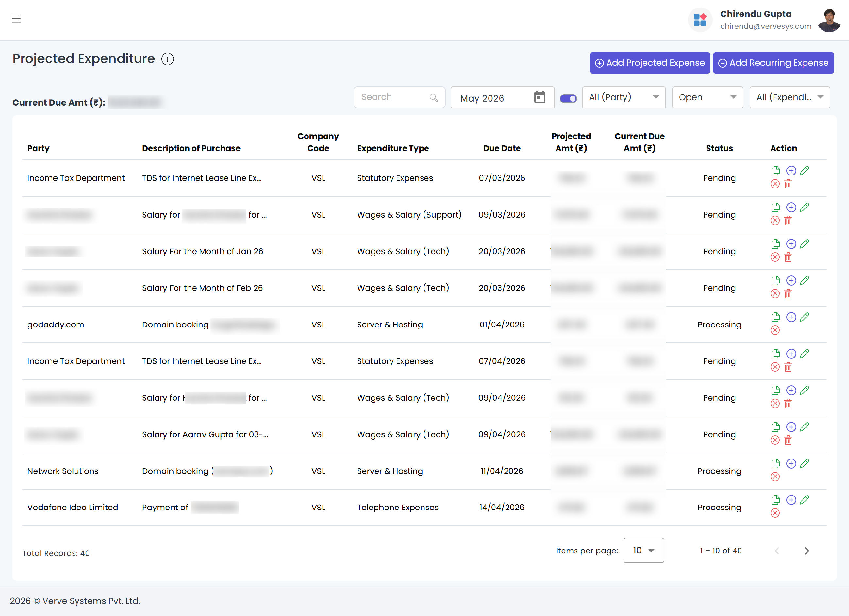
Task: Click the Projected Expenditure info icon
Action: pyautogui.click(x=167, y=59)
